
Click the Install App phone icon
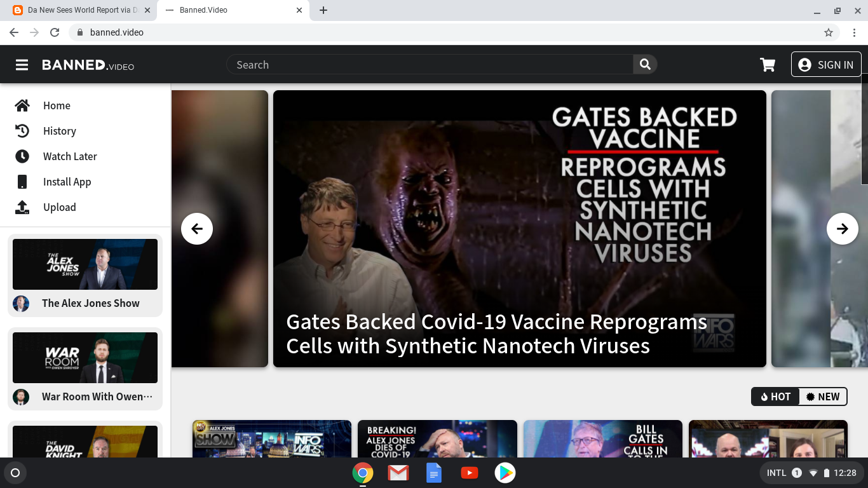pos(22,182)
